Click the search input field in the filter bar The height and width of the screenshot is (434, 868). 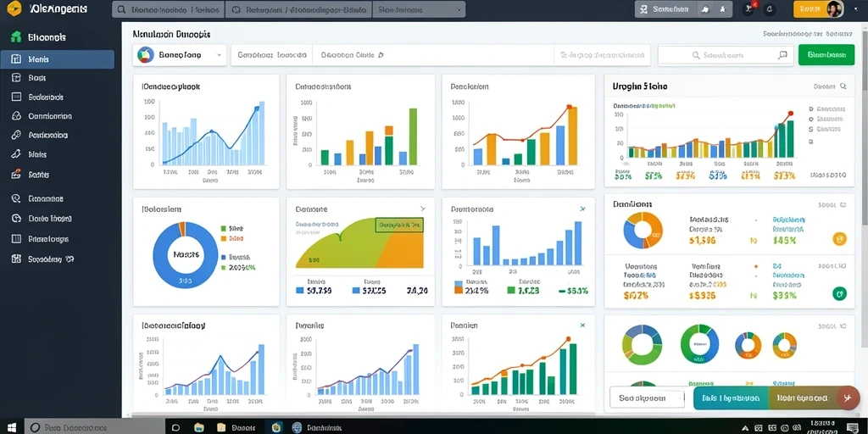coord(726,55)
